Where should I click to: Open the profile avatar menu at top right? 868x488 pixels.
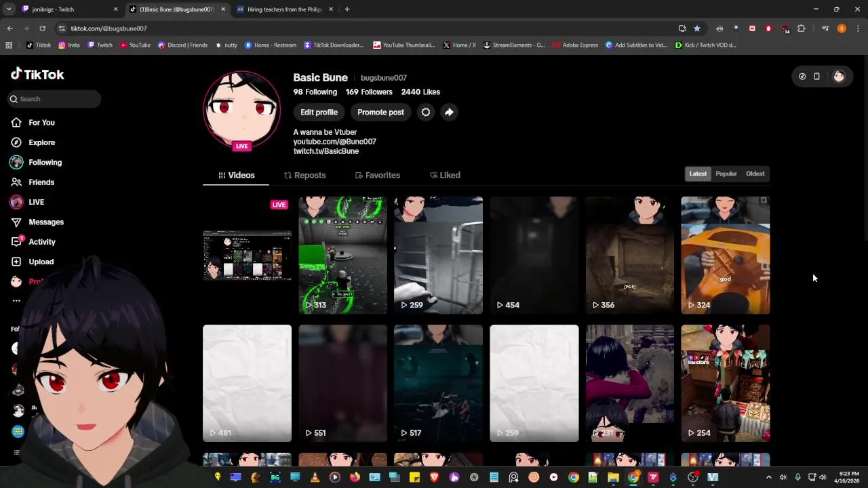[x=839, y=77]
